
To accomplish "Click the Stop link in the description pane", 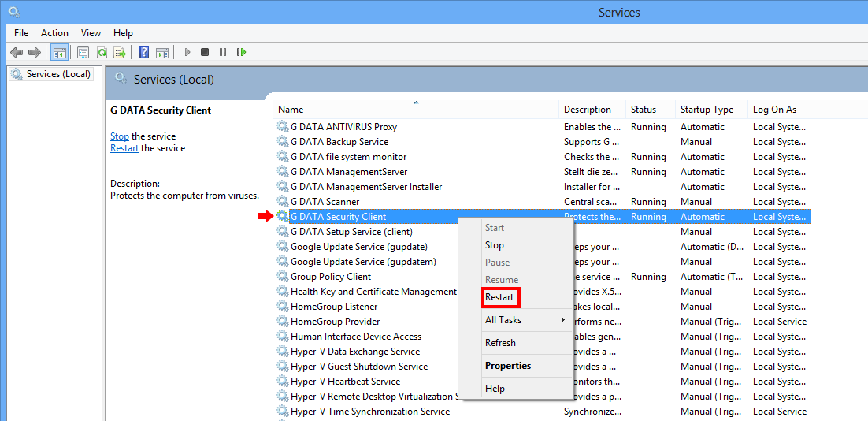I will click(x=120, y=136).
